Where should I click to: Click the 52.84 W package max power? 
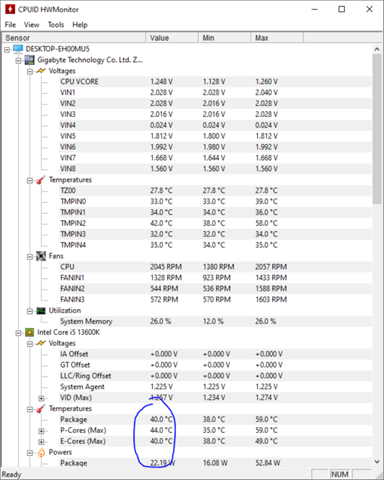click(268, 463)
